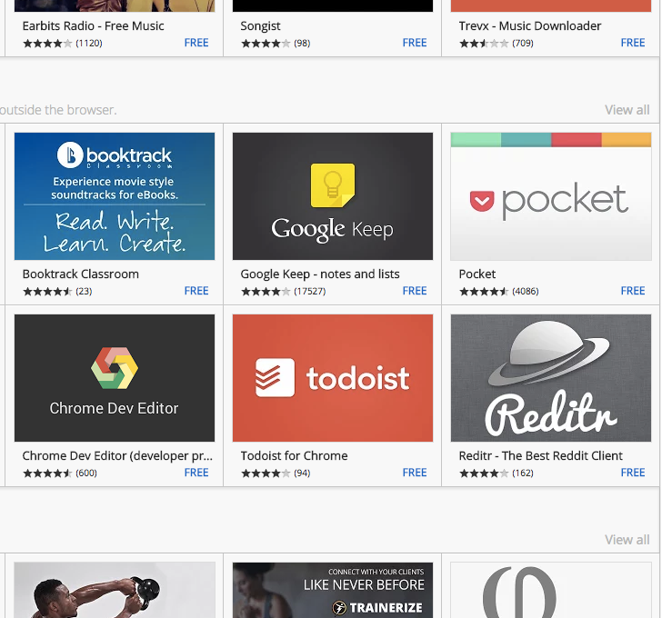Viewport: 672px width, 618px height.
Task: Open 'Chrome Dev Editor (developer pr...' title
Action: (117, 455)
